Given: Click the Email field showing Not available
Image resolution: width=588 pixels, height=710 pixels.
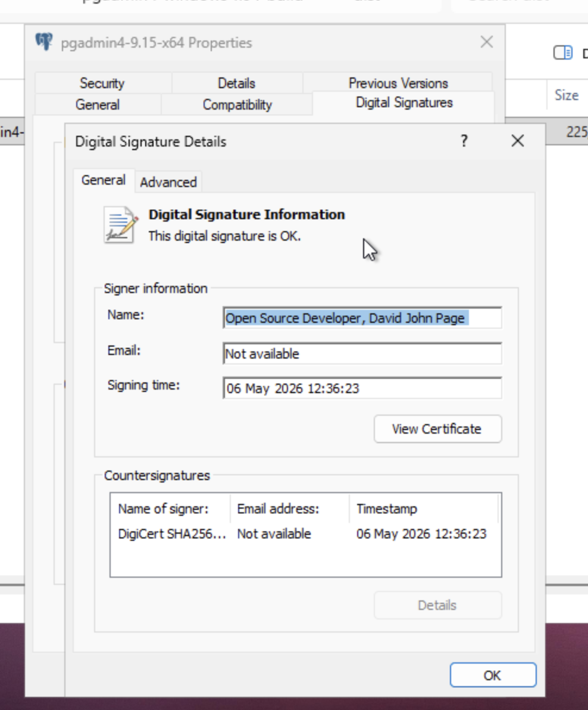Looking at the screenshot, I should pyautogui.click(x=362, y=354).
